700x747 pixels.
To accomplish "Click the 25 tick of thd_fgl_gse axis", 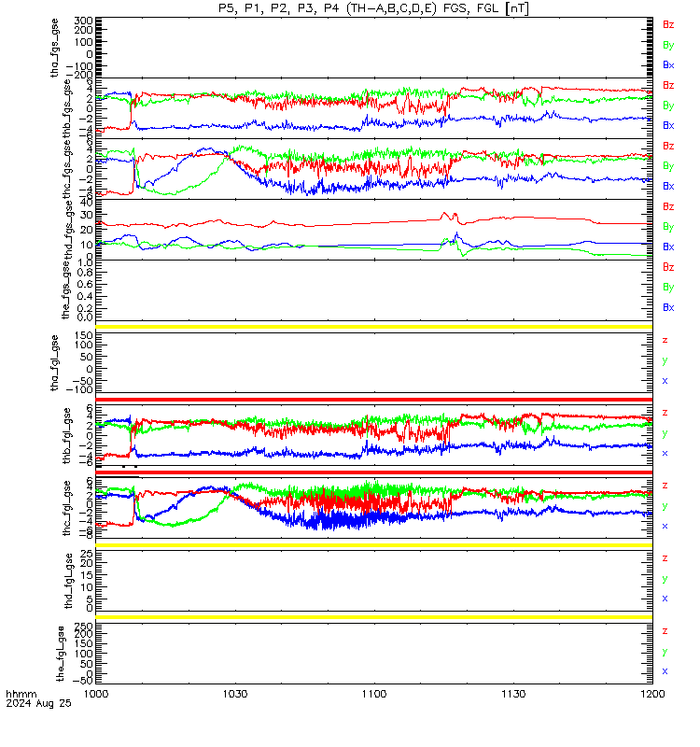I will point(86,554).
